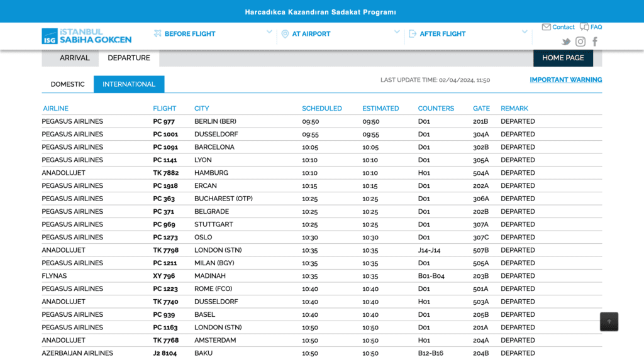Go to Home Page button
This screenshot has height=357, width=644.
click(563, 58)
